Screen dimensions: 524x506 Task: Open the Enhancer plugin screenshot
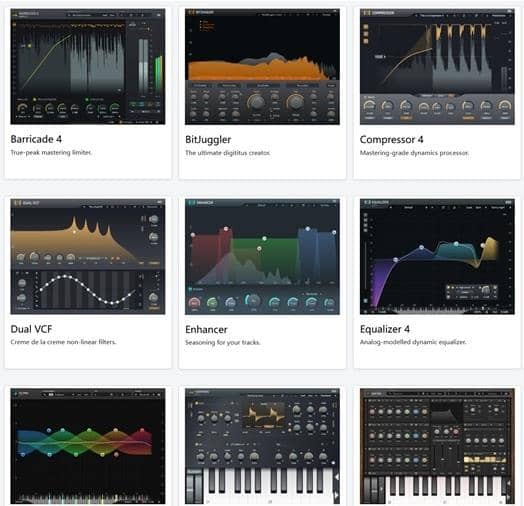(262, 256)
